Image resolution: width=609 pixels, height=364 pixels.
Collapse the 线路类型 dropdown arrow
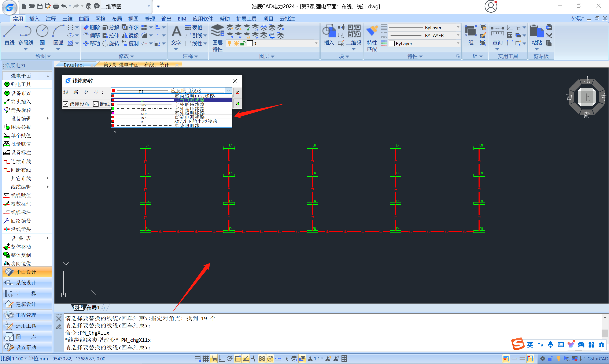228,90
